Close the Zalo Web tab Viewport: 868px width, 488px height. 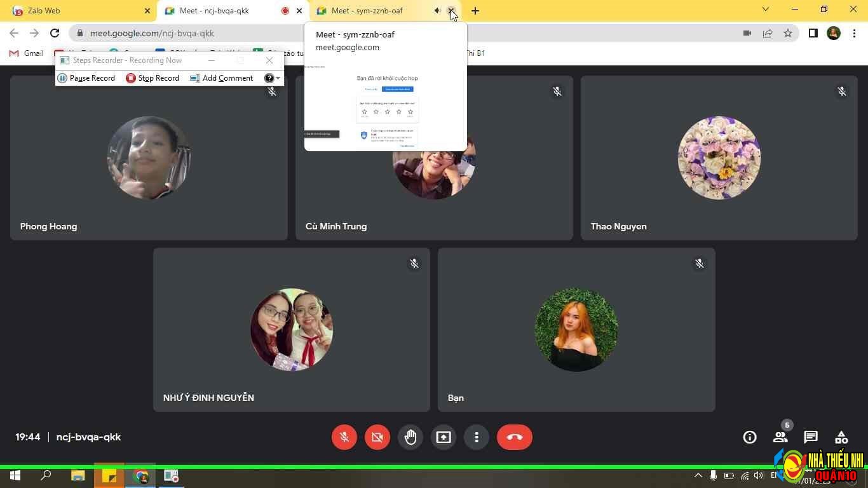(147, 11)
